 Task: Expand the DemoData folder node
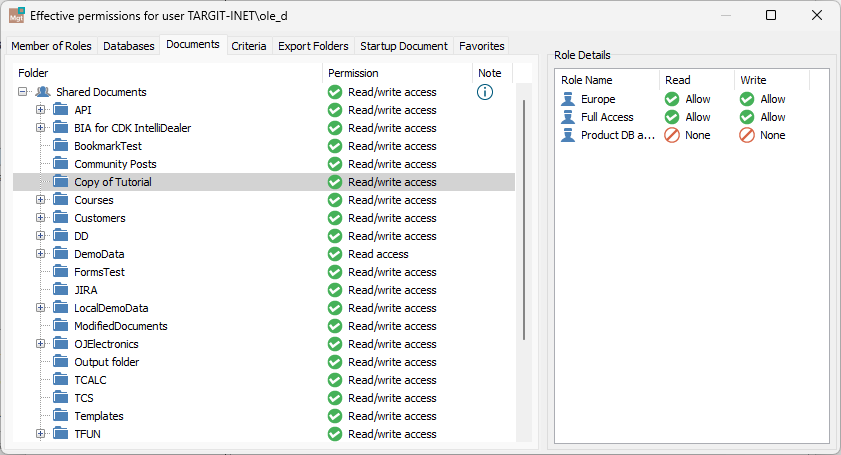pyautogui.click(x=40, y=254)
